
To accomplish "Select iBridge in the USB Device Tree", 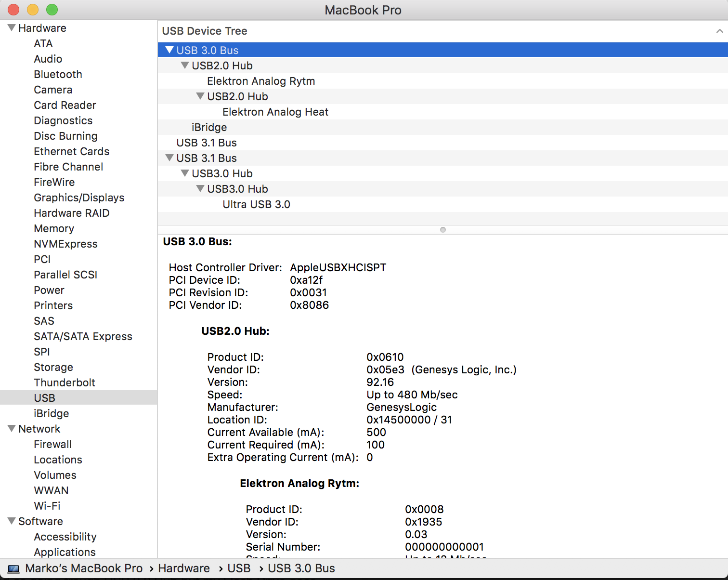I will pyautogui.click(x=442, y=127).
